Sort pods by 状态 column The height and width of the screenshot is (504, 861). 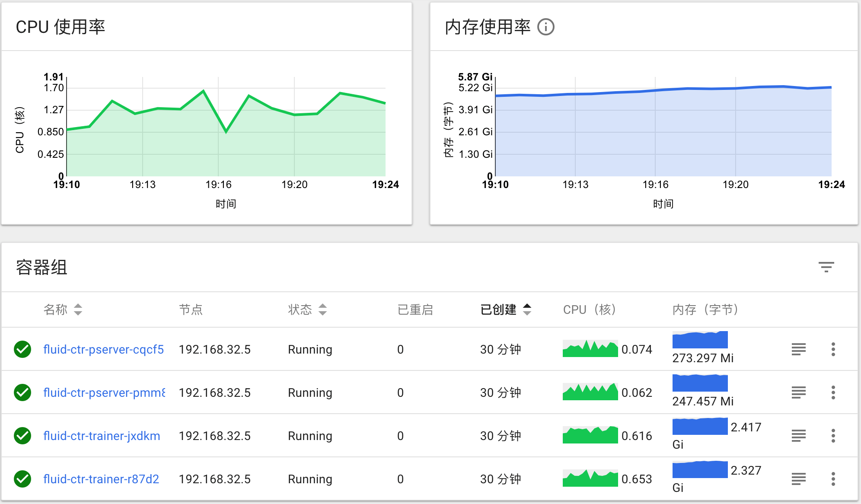(x=308, y=309)
